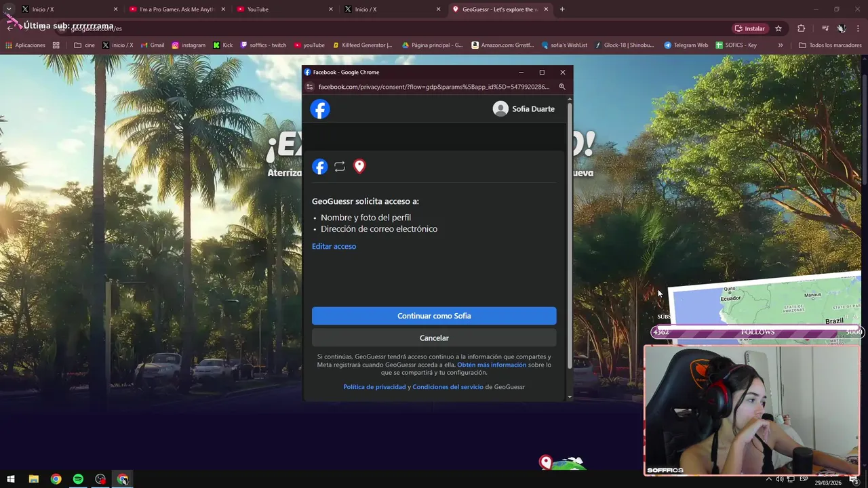Open the Sofia Duarte profile menu
This screenshot has width=868, height=488.
point(524,109)
